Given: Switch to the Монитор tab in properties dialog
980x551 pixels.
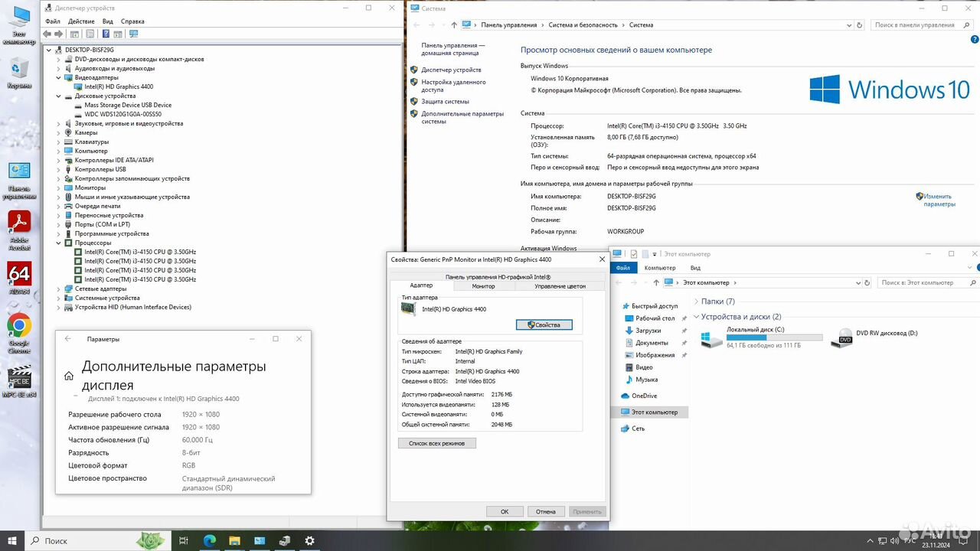Looking at the screenshot, I should [483, 286].
